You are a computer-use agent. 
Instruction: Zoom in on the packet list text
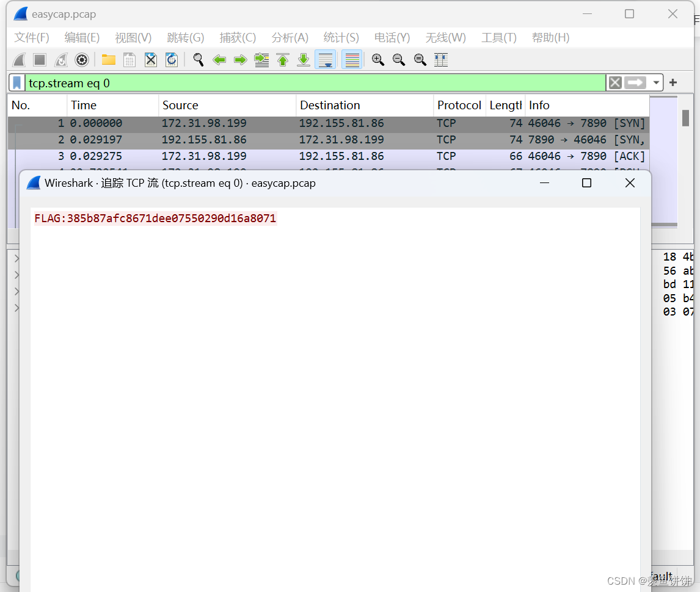[377, 60]
